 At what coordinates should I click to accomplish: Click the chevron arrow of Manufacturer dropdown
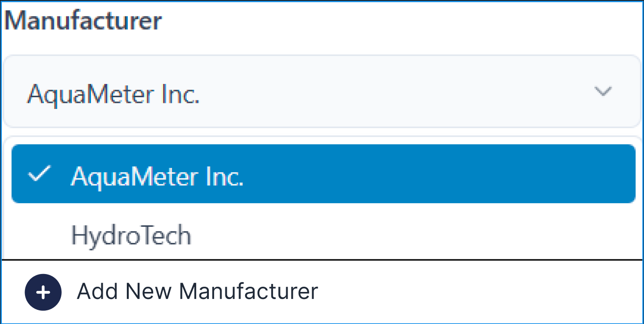pos(603,91)
